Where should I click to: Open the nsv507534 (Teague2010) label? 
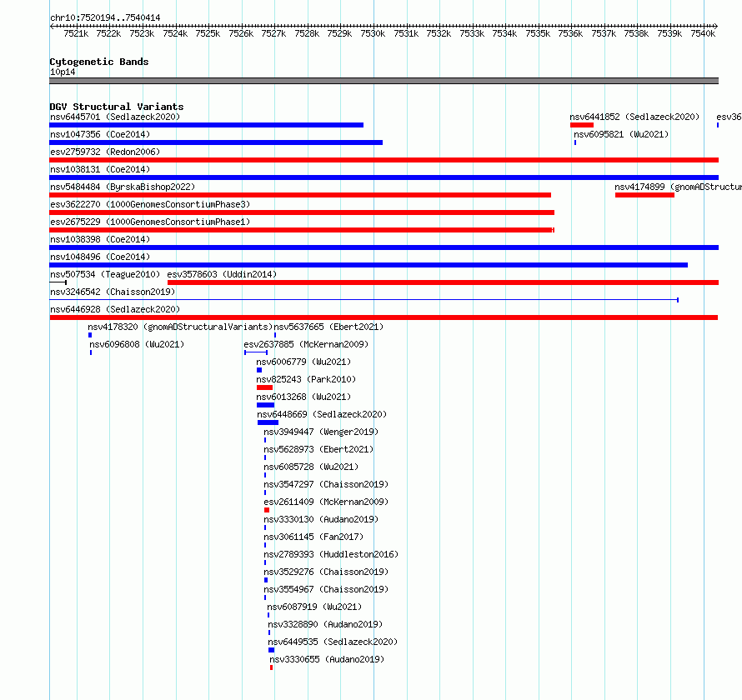click(105, 274)
